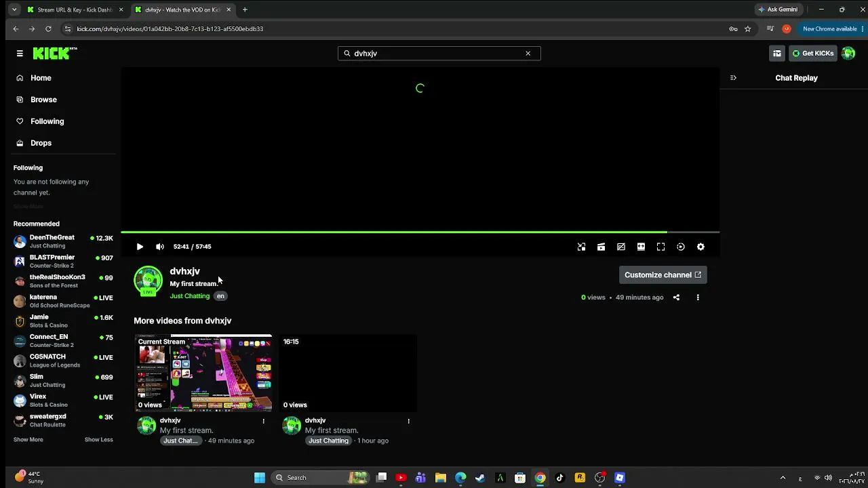868x488 pixels.
Task: Expand recommended list with Show More
Action: coord(28,440)
